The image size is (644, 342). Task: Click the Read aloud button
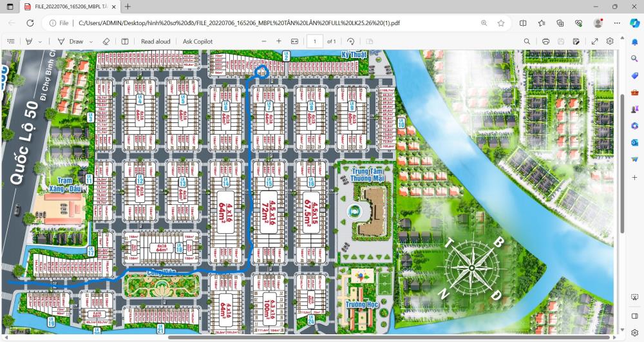coord(155,41)
